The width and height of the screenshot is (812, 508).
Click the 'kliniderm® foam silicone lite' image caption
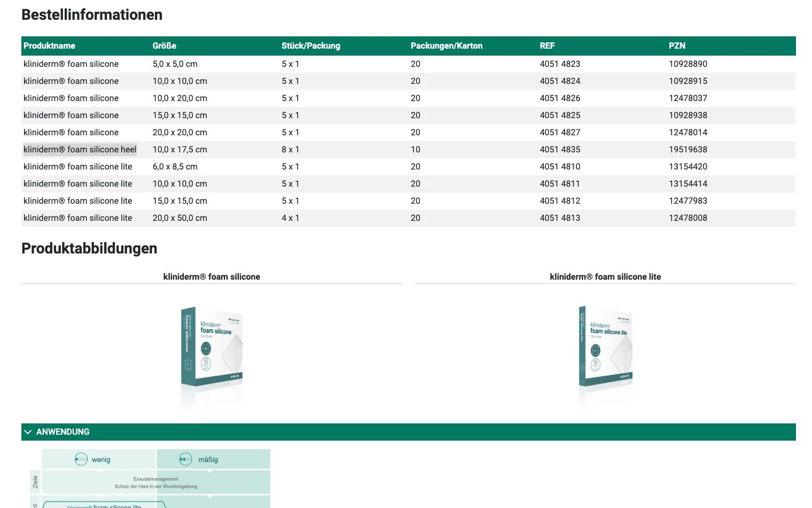click(605, 277)
